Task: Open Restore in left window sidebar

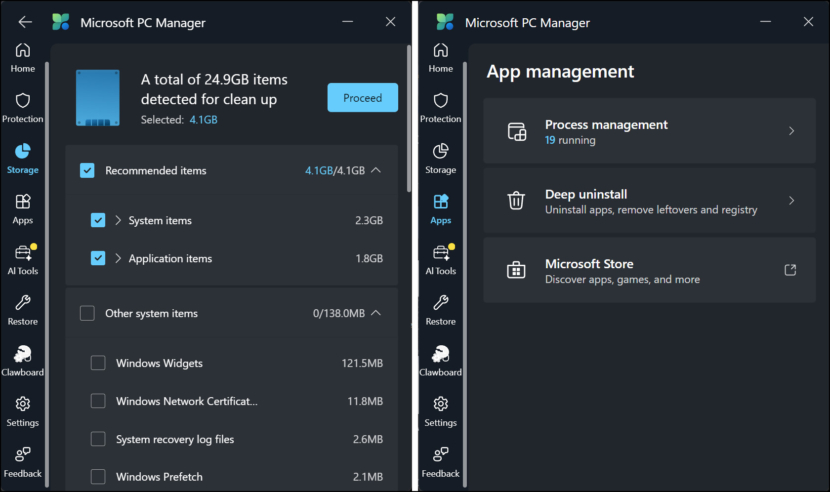Action: pos(23,310)
